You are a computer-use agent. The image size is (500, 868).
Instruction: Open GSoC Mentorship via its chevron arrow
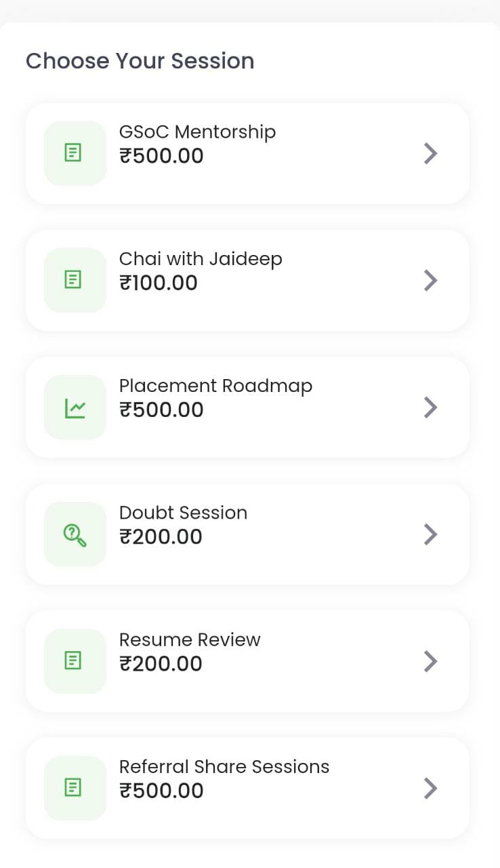[430, 154]
